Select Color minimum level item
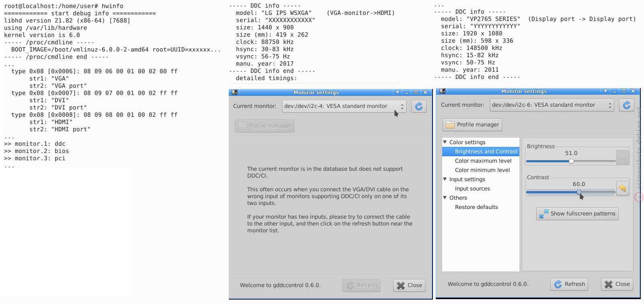The width and height of the screenshot is (644, 304). [x=482, y=170]
